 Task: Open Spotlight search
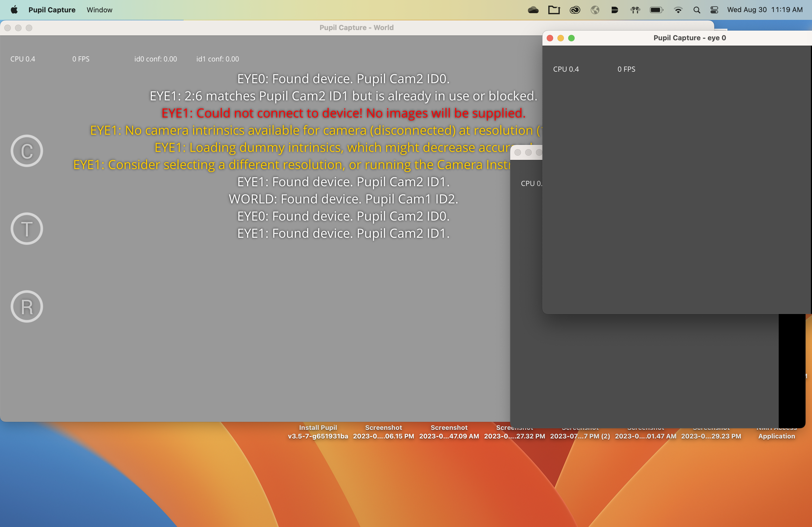[x=697, y=10]
